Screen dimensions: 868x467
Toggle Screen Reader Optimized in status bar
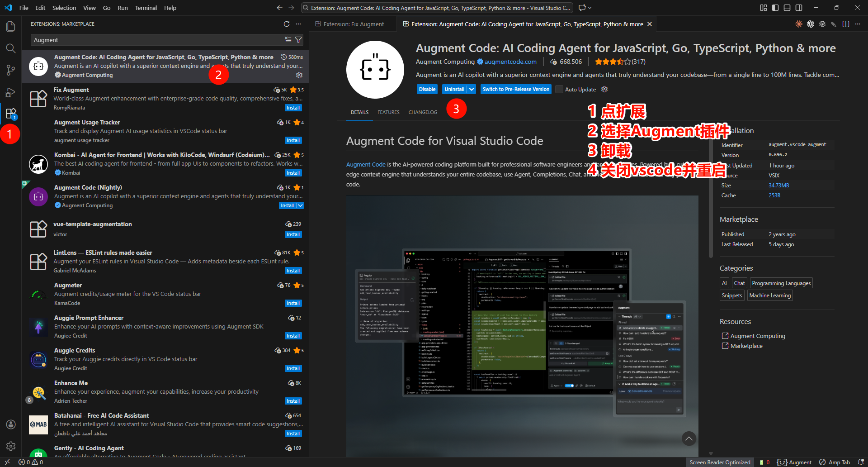720,462
